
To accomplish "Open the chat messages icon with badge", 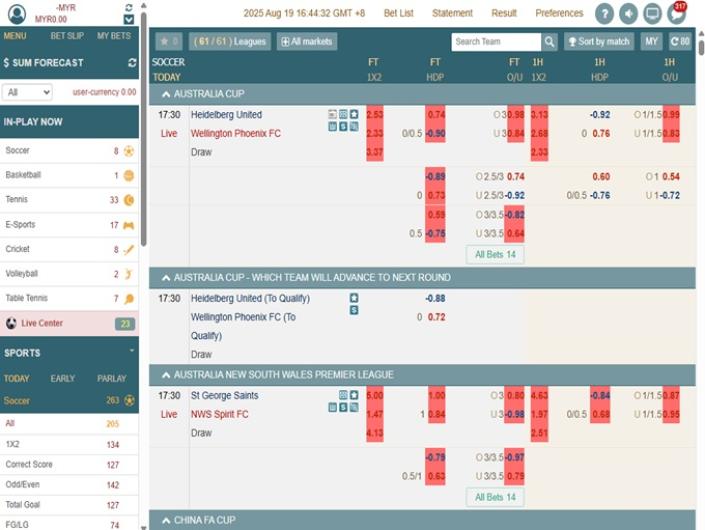I will click(x=677, y=14).
